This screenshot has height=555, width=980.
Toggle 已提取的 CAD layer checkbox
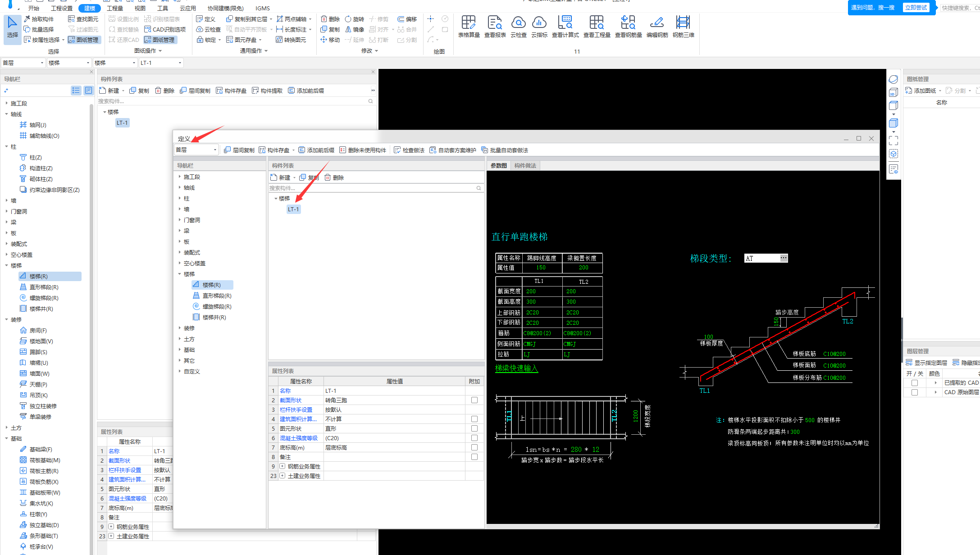coord(915,383)
